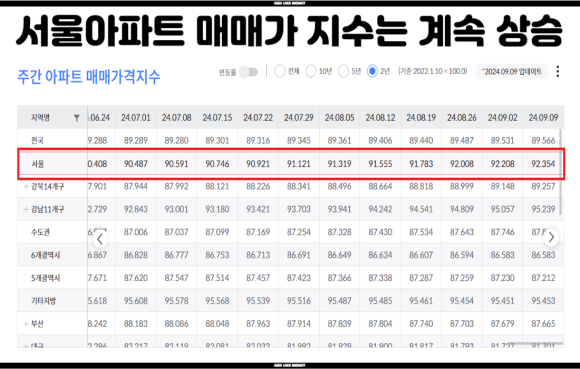This screenshot has height=369, width=580.
Task: Click the horizontal scrollbar at table bottom
Action: point(535,344)
